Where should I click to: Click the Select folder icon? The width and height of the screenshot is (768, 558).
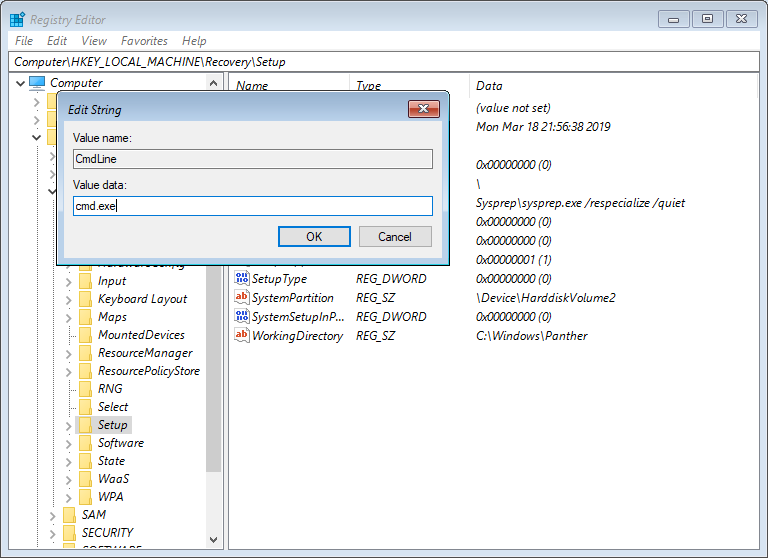coord(86,407)
